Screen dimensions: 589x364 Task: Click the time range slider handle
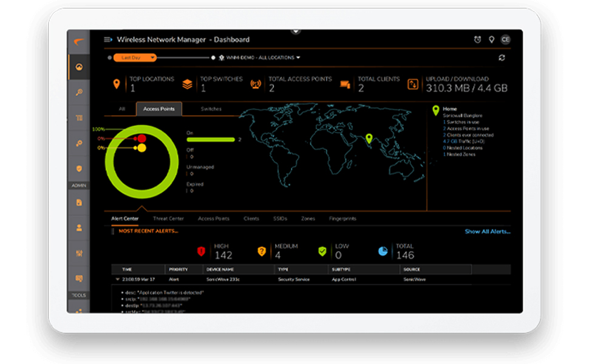pyautogui.click(x=213, y=58)
